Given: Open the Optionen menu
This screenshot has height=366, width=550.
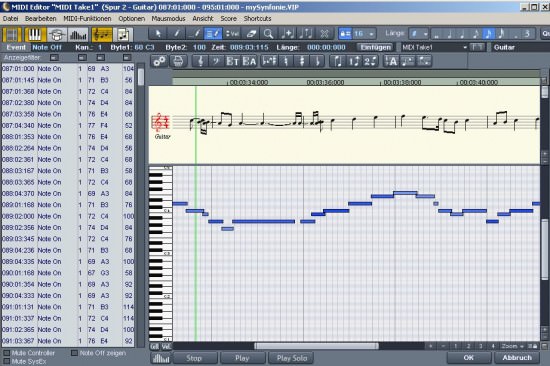Looking at the screenshot, I should click(x=132, y=19).
